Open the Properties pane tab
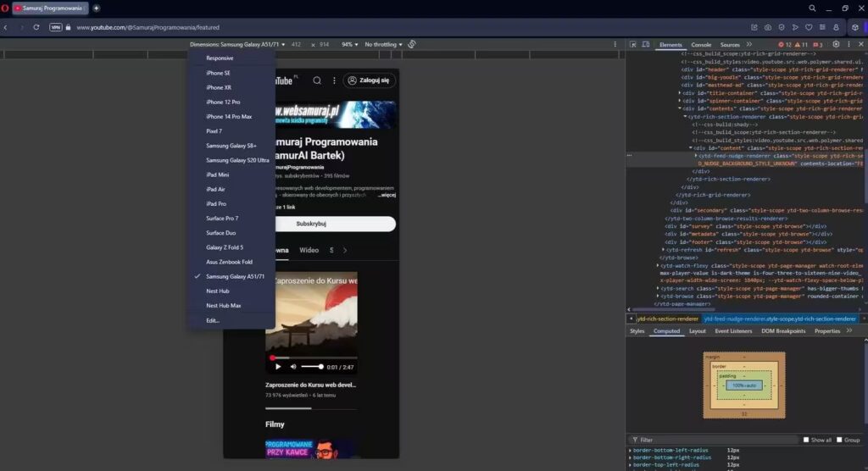The image size is (868, 471). (827, 331)
